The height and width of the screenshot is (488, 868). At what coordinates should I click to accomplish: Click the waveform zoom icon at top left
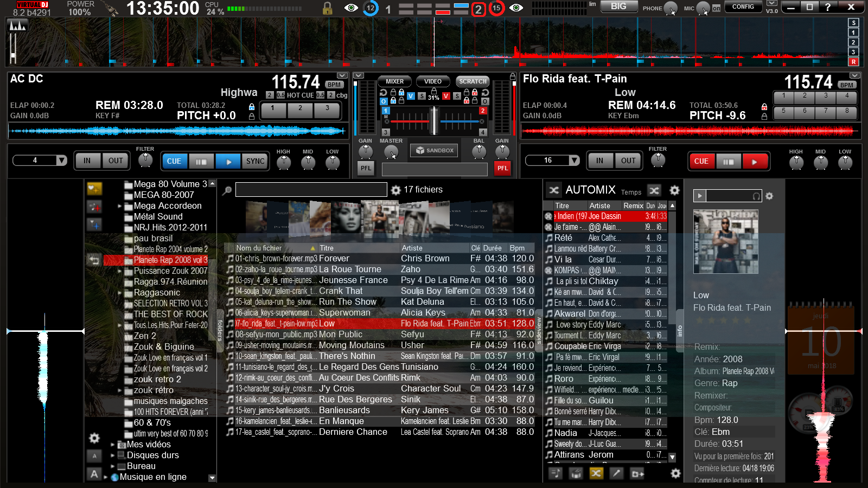[17, 25]
